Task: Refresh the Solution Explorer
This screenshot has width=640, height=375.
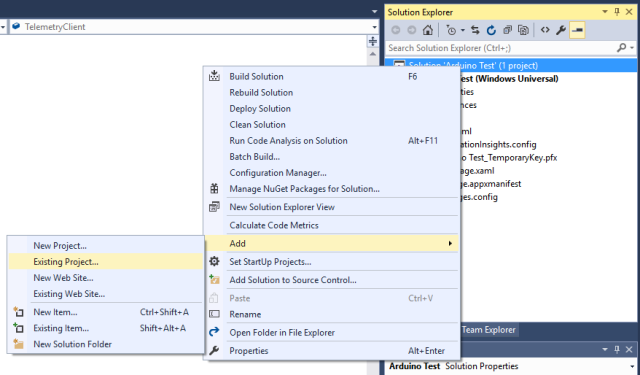Action: point(491,30)
